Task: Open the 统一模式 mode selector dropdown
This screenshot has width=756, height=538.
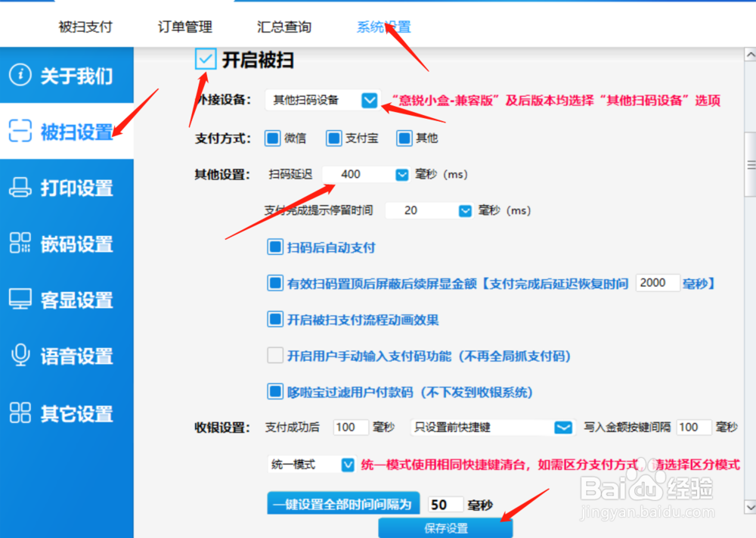Action: click(347, 464)
